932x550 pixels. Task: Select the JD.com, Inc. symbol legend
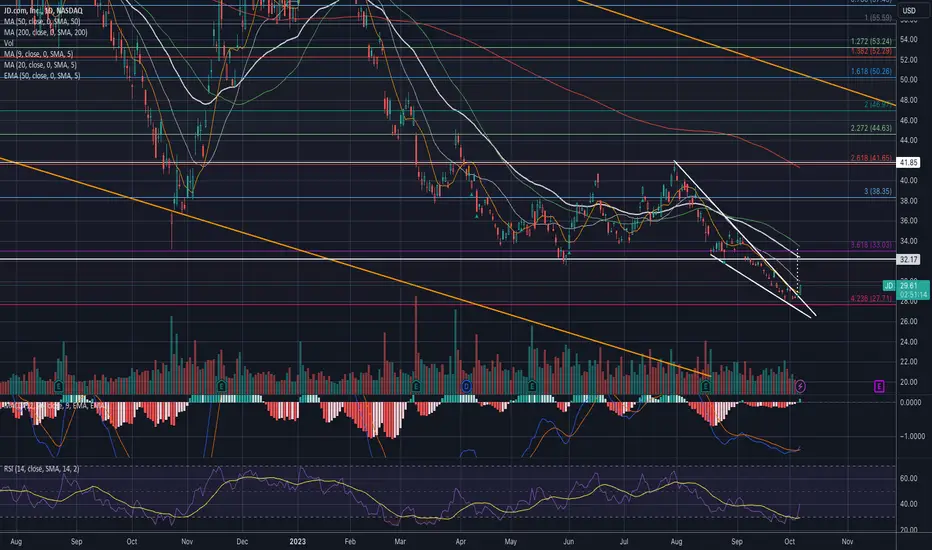43,11
